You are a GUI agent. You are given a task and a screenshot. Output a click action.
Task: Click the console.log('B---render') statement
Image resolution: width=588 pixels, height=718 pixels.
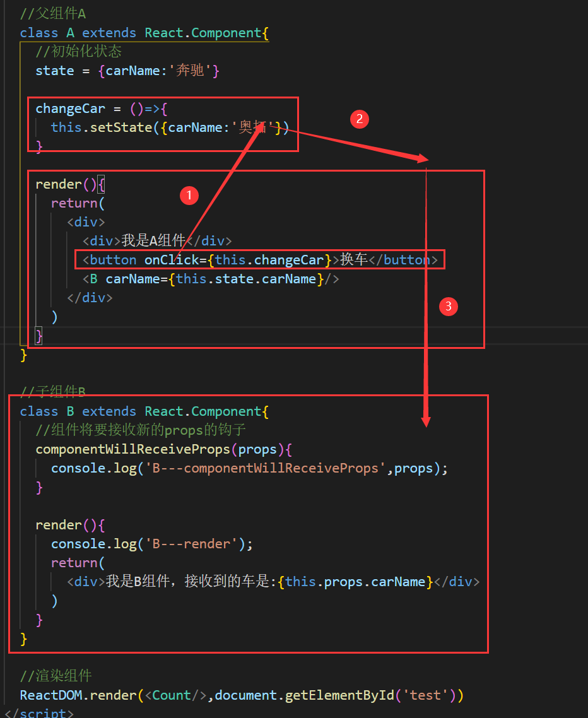point(151,544)
